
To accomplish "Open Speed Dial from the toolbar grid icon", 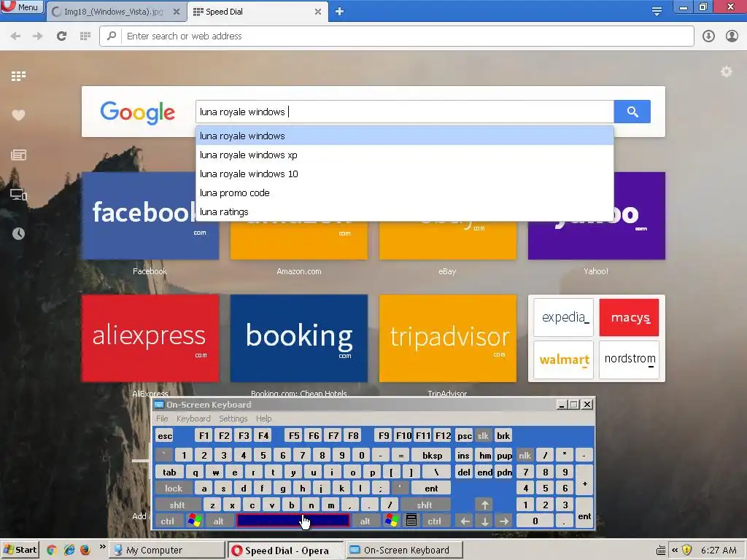I will 85,36.
